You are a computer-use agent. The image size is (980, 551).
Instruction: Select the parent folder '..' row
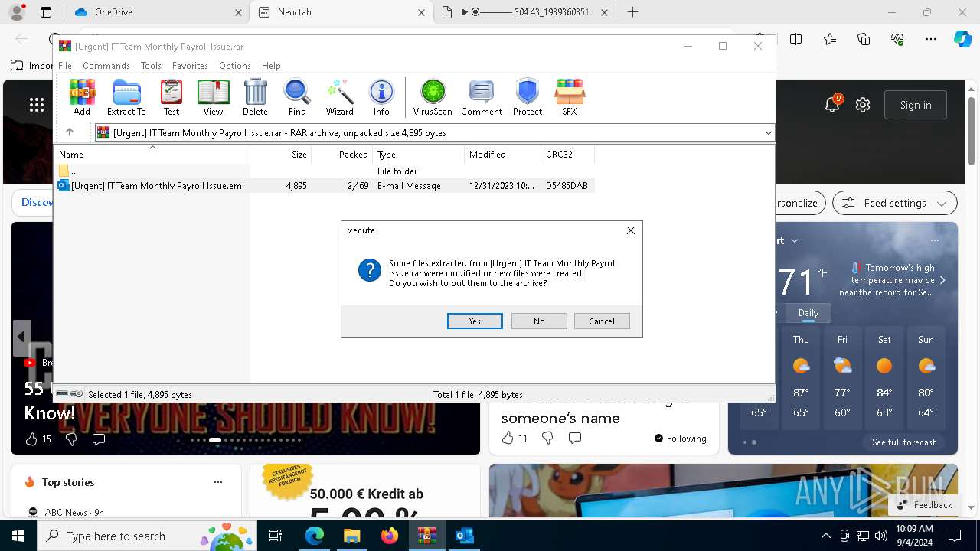click(325, 171)
